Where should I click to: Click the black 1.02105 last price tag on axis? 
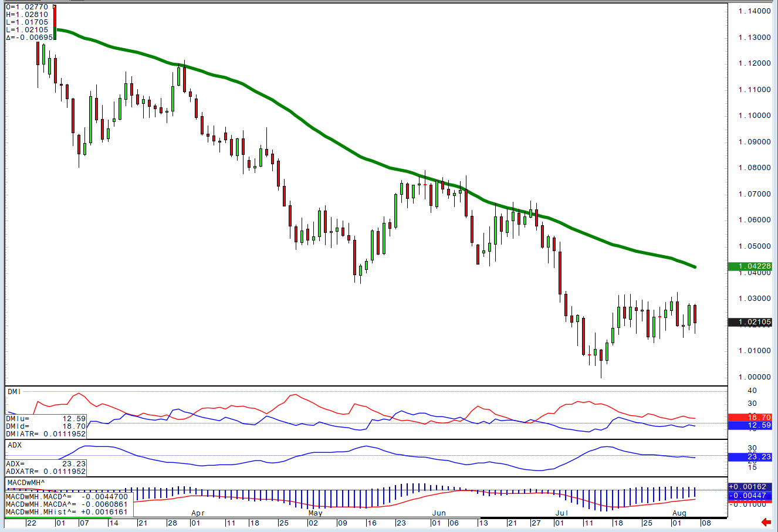750,322
